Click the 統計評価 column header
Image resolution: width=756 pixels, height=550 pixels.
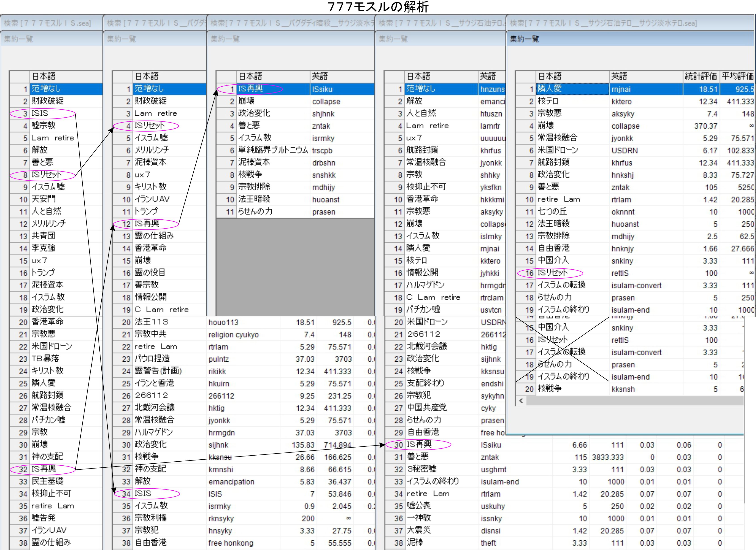point(700,76)
